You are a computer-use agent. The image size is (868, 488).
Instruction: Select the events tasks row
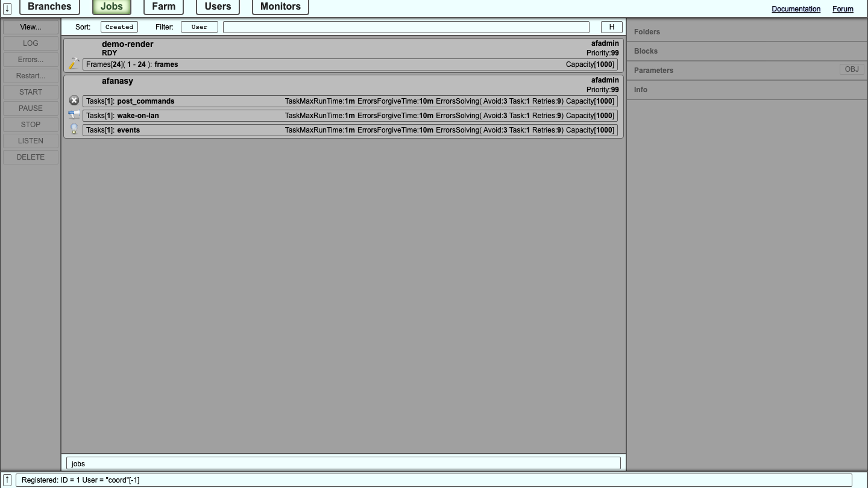tap(350, 130)
